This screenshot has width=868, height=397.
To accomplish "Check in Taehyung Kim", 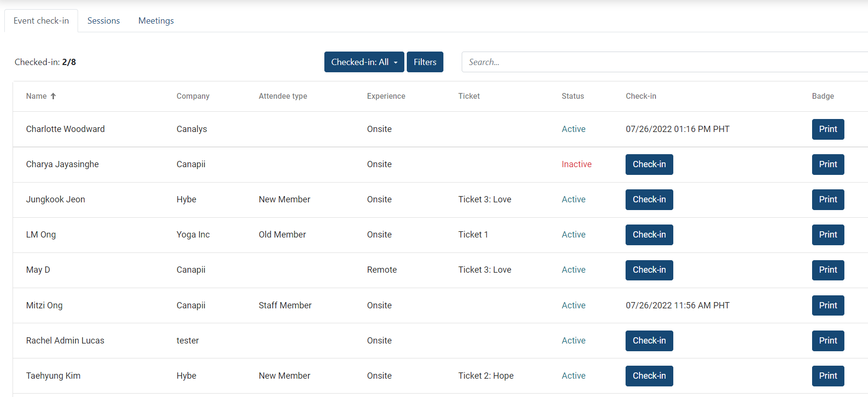I will [649, 376].
